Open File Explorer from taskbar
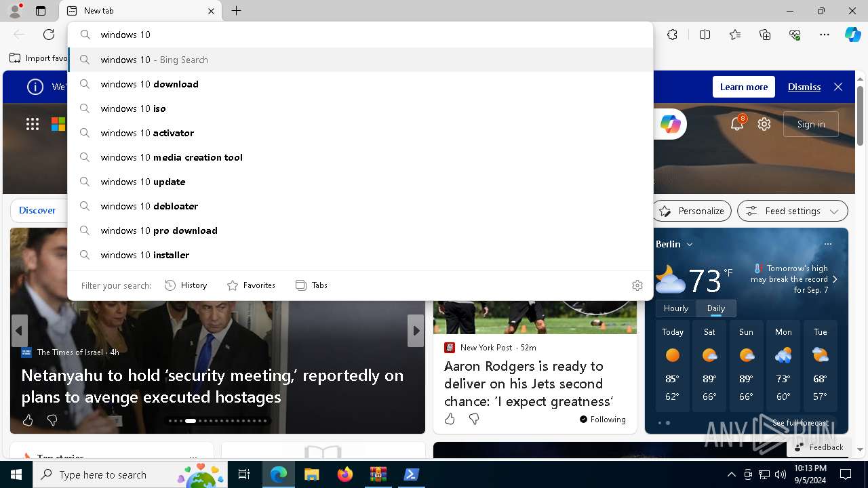The height and width of the screenshot is (488, 868). [x=311, y=474]
